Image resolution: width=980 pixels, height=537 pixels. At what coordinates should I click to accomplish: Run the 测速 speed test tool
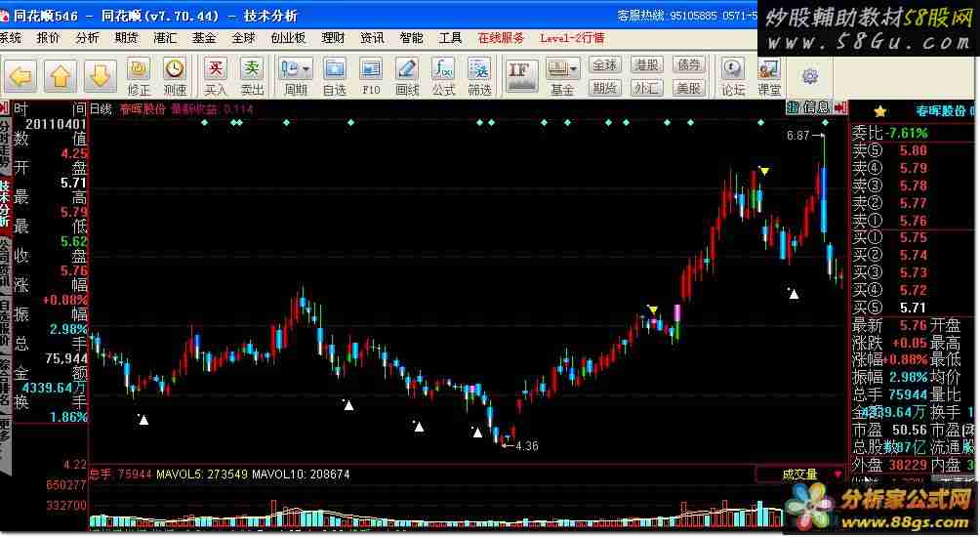175,77
